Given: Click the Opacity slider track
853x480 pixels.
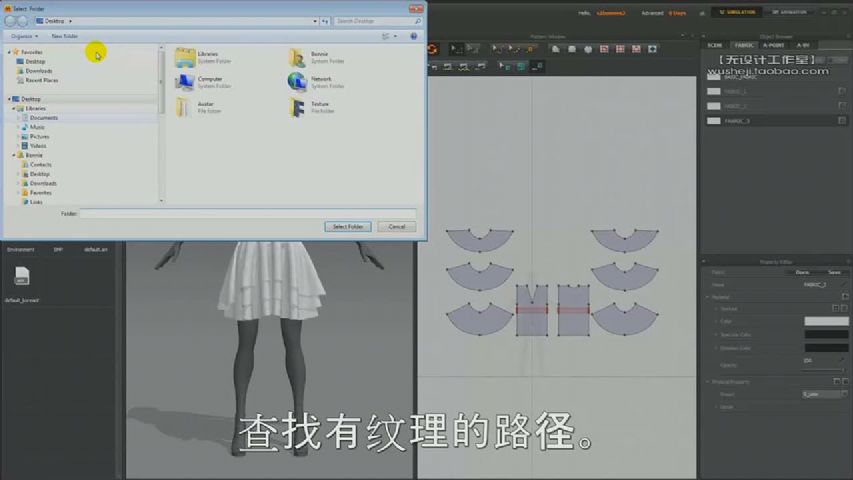Looking at the screenshot, I should coord(824,370).
